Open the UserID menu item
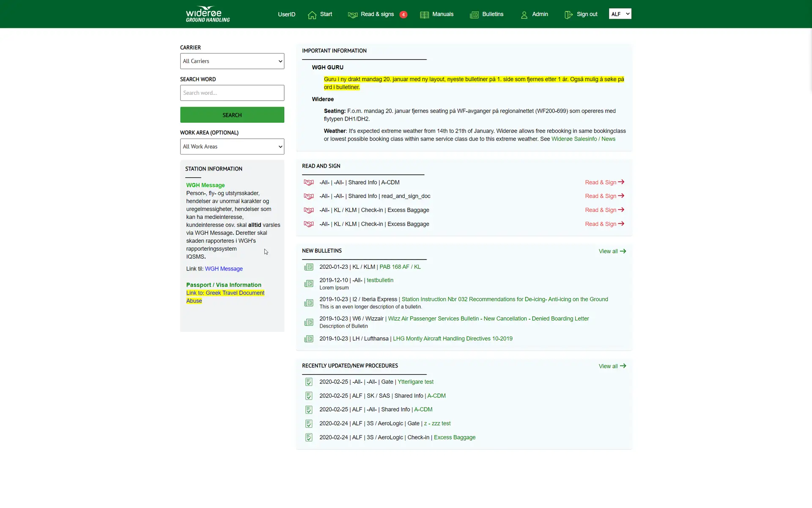The width and height of the screenshot is (812, 508). click(286, 14)
